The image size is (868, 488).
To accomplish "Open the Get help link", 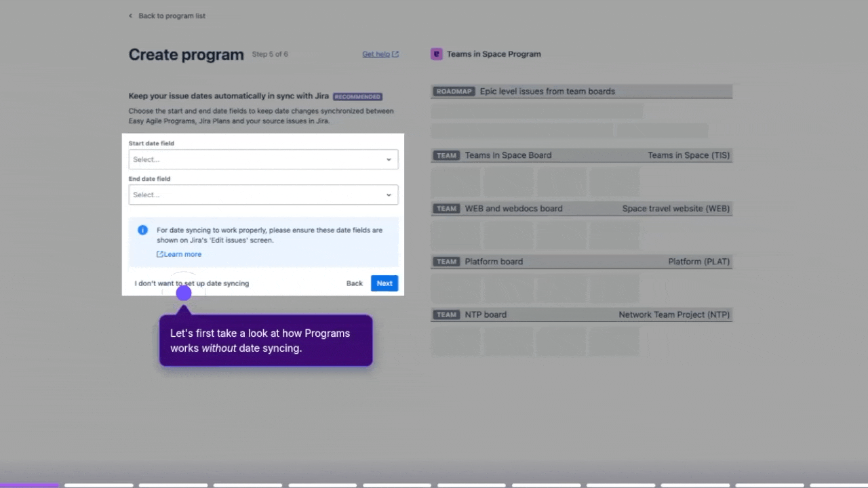I will pos(380,54).
